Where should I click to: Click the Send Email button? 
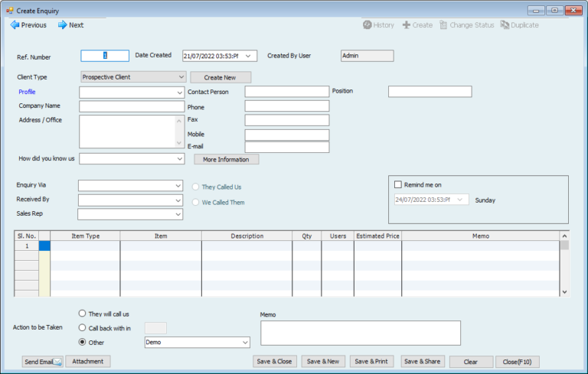point(42,362)
